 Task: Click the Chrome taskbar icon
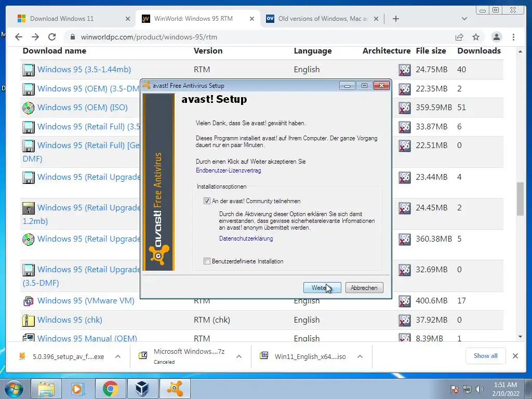[x=110, y=389]
